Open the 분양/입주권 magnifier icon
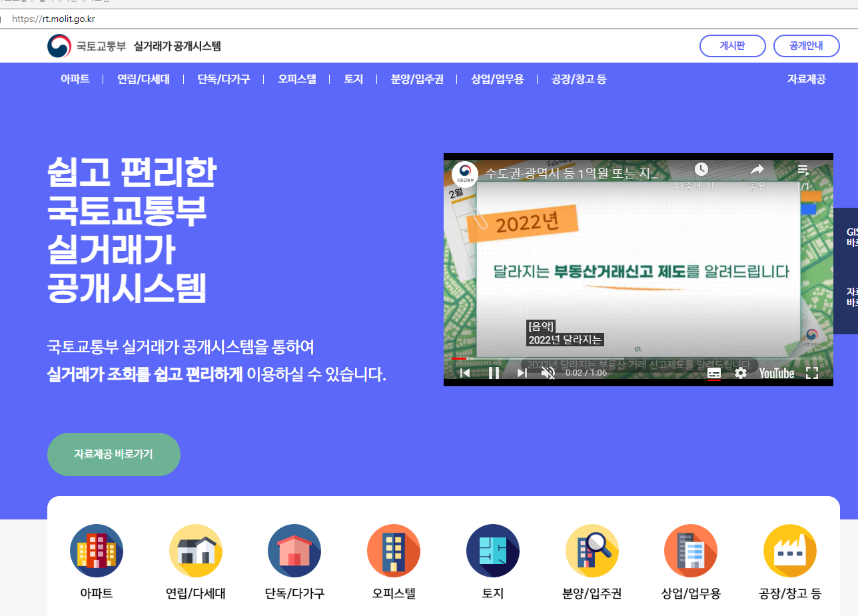This screenshot has width=858, height=616. click(592, 551)
